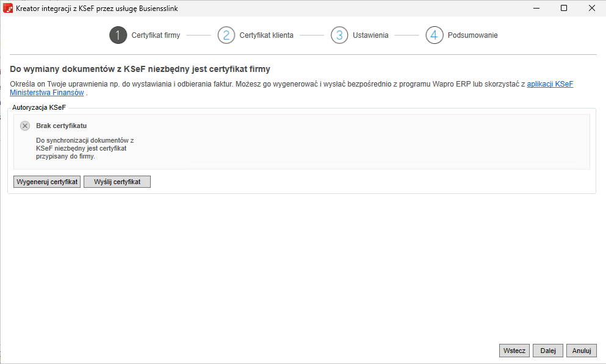Switch to the 'Ustawienia' step label
Viewport: 606px width, 364px height.
(x=370, y=35)
